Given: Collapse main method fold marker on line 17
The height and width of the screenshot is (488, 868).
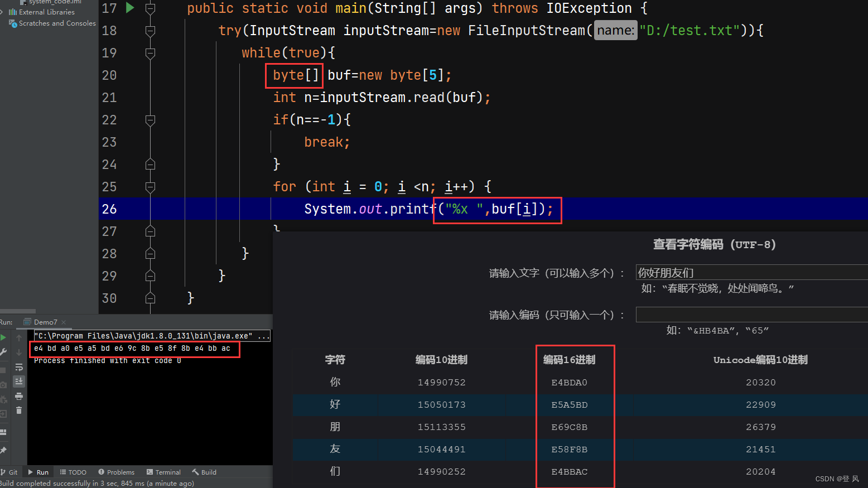Looking at the screenshot, I should point(150,8).
